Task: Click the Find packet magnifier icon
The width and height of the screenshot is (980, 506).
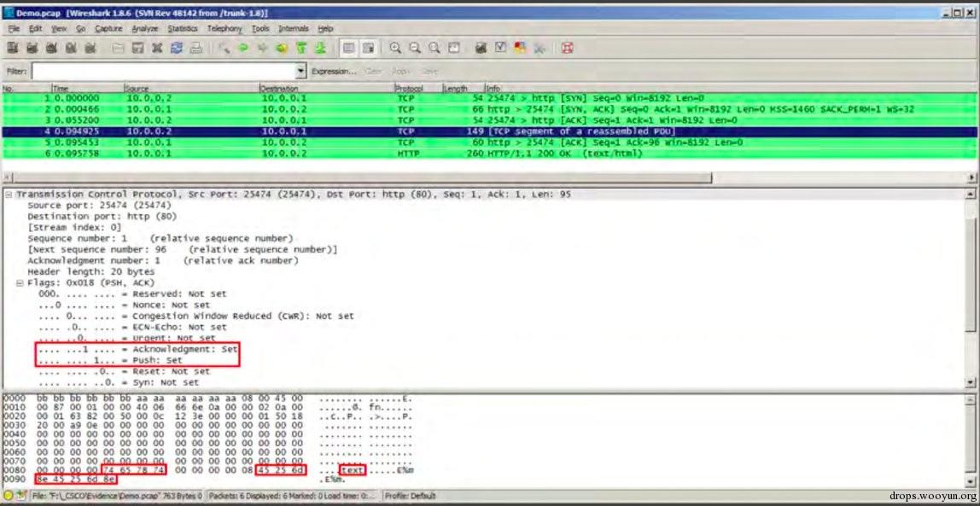Action: click(225, 49)
